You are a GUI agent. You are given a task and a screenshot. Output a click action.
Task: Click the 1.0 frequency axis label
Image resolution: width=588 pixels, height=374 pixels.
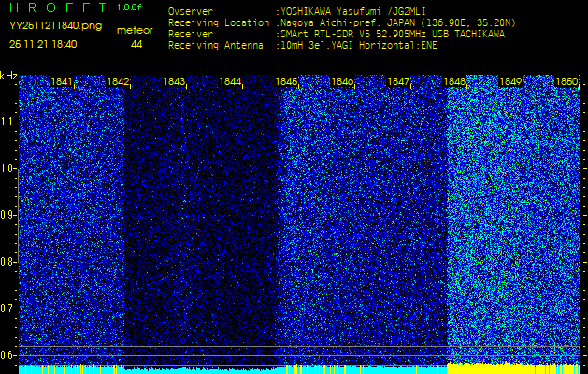pyautogui.click(x=7, y=168)
